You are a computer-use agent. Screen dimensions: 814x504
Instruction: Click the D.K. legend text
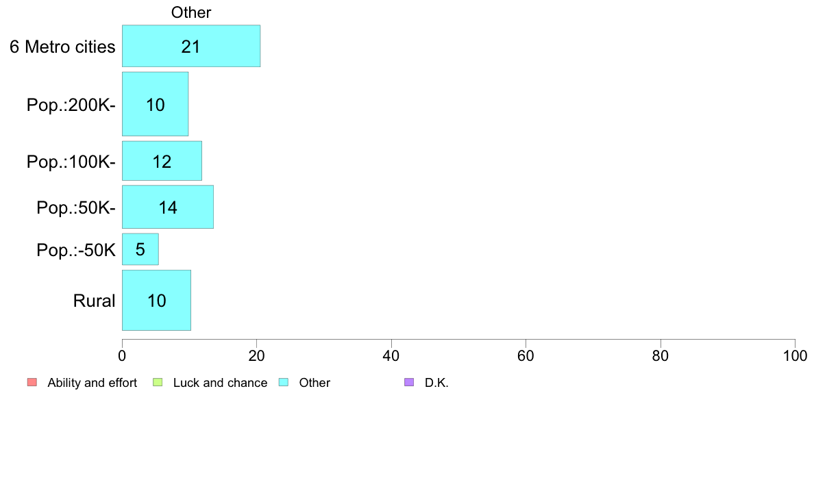pyautogui.click(x=436, y=383)
